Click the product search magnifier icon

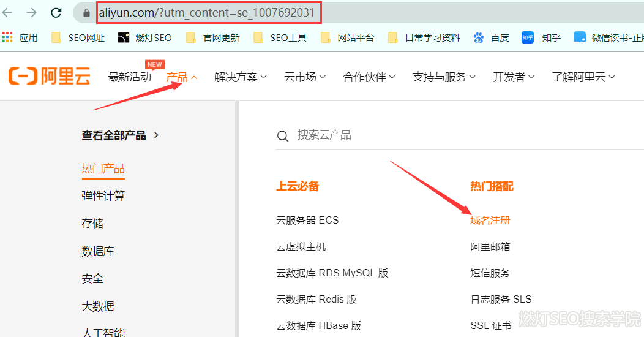283,136
